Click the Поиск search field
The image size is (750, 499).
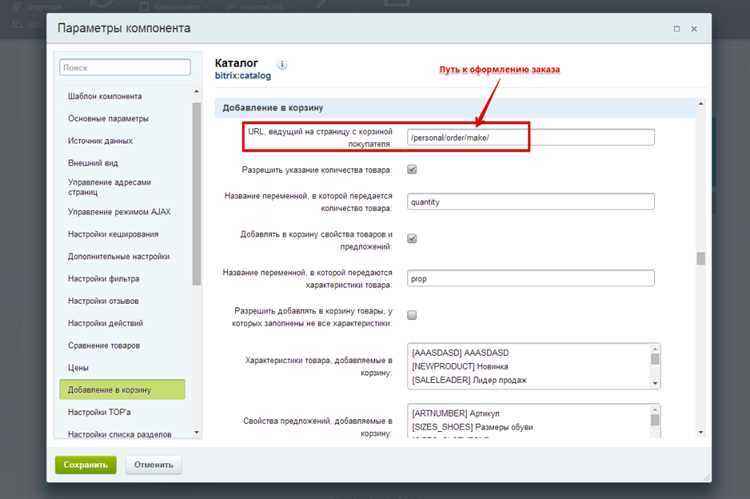(125, 67)
